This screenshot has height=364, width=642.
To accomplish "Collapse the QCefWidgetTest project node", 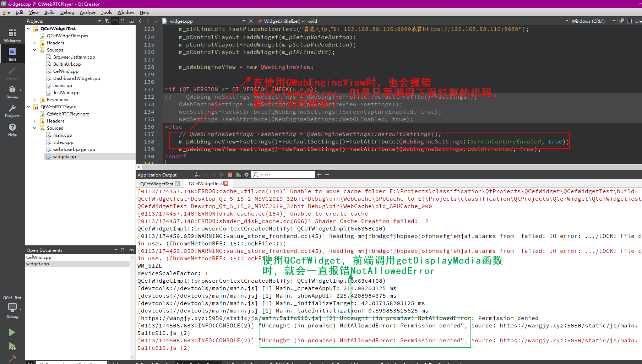I will tap(28, 28).
